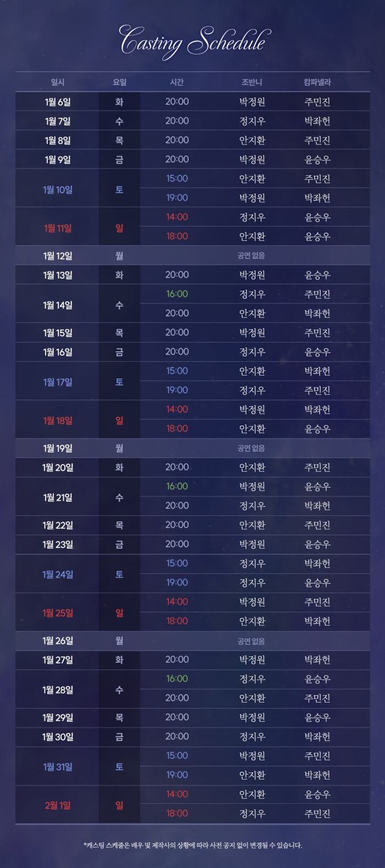Select the 조반니 column header
Screen dimensions: 385x868
[x=252, y=82]
